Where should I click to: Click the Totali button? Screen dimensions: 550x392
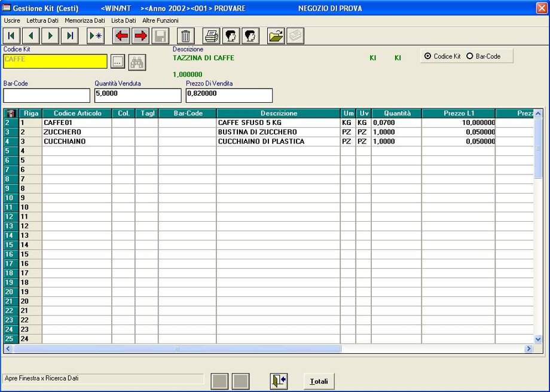[x=319, y=381]
